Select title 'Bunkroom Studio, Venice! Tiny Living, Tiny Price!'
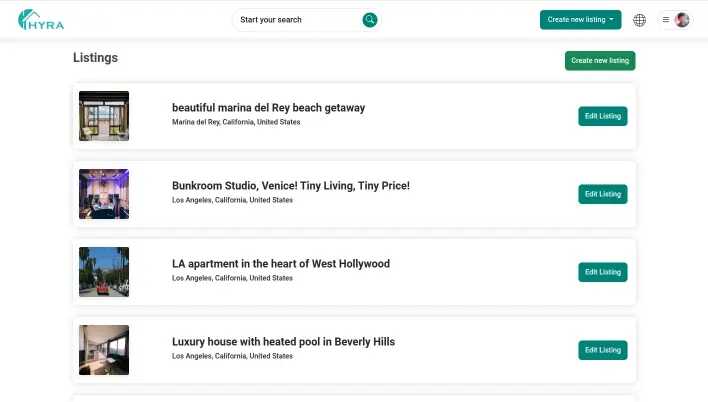Screen dimensions: 708x402 tap(291, 186)
